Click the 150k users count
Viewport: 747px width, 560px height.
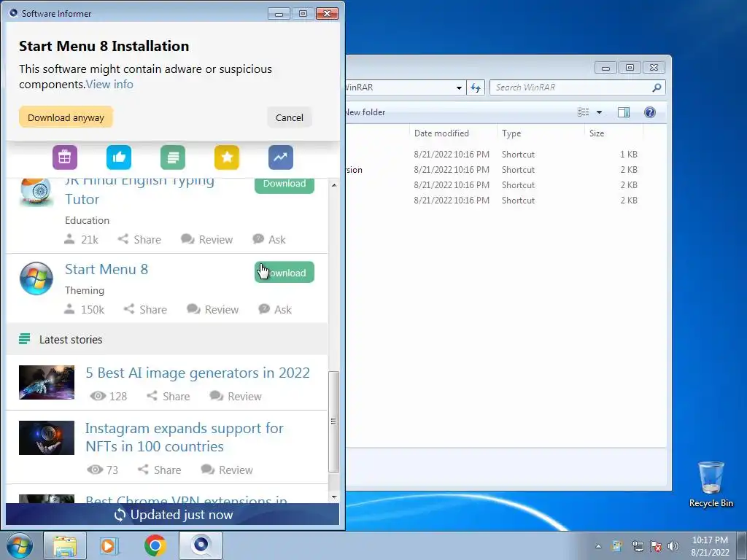click(x=85, y=309)
